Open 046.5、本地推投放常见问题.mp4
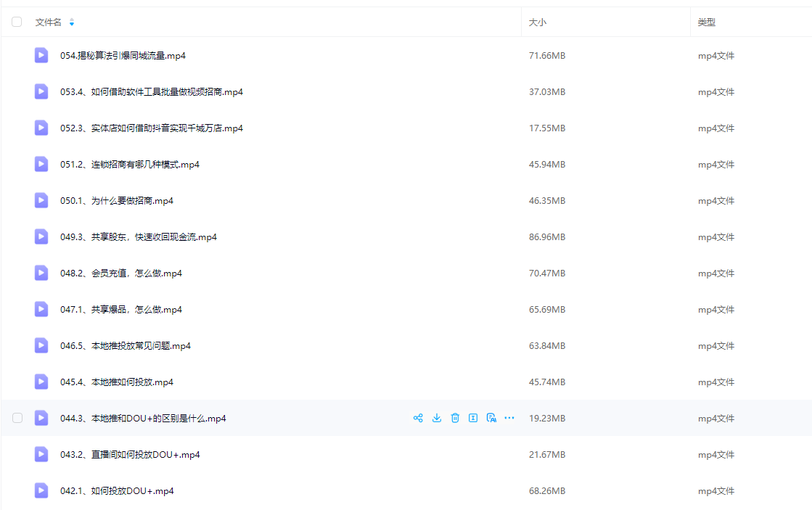 coord(126,346)
